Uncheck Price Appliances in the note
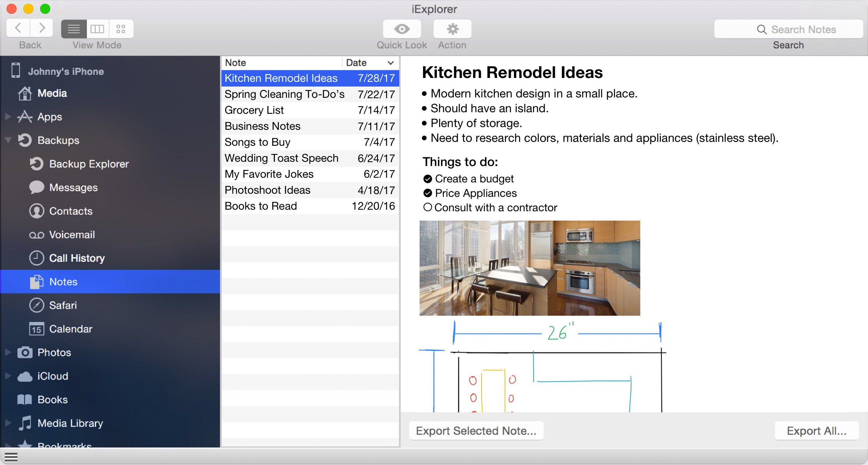This screenshot has width=868, height=465. [427, 193]
